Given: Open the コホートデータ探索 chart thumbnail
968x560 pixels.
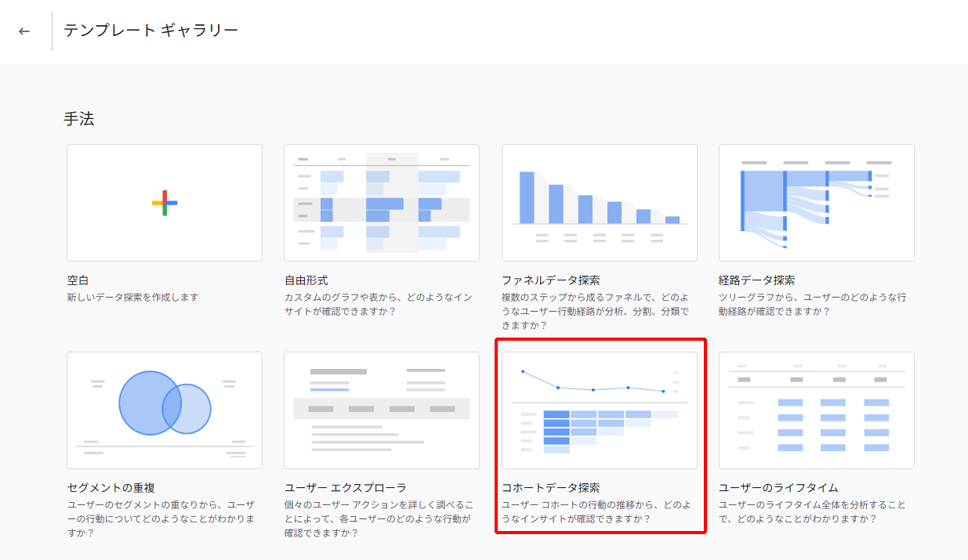Looking at the screenshot, I should [x=600, y=410].
